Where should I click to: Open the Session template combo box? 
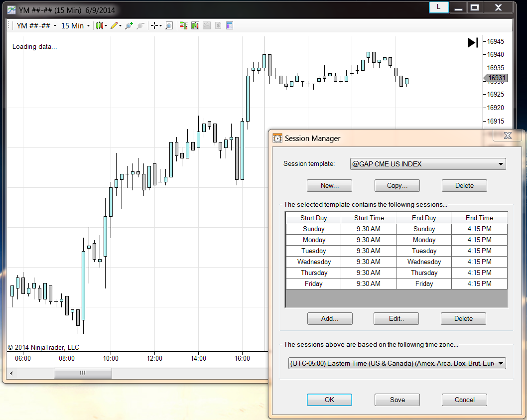coord(428,164)
